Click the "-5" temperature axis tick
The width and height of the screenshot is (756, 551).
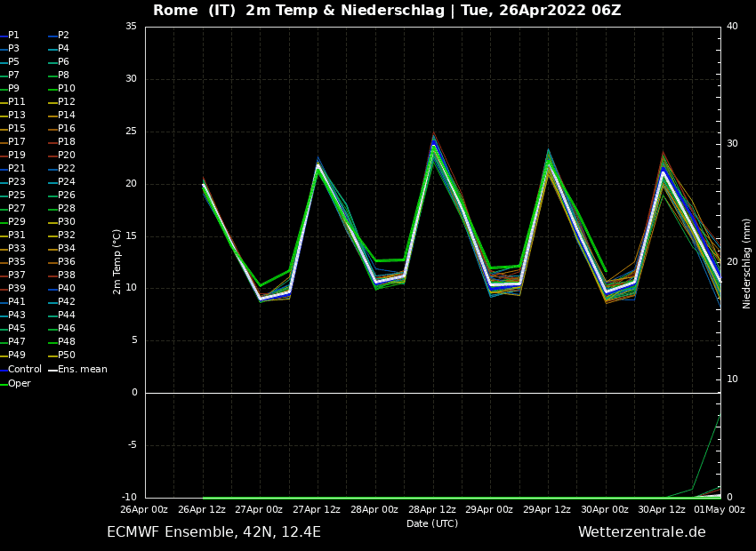pyautogui.click(x=130, y=445)
